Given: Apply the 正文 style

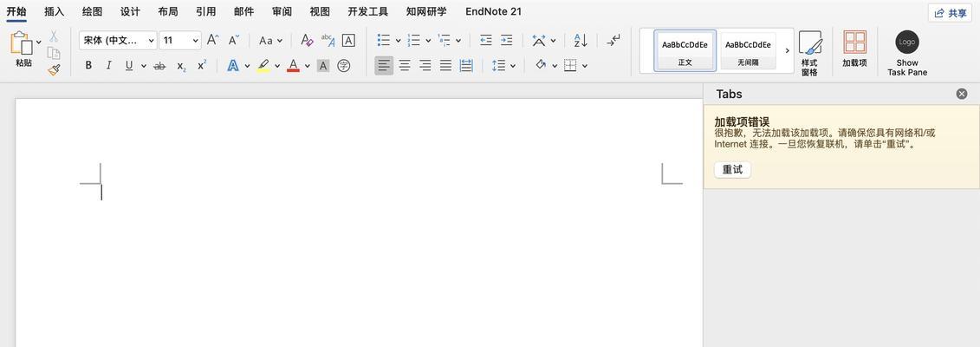Looking at the screenshot, I should [685, 50].
